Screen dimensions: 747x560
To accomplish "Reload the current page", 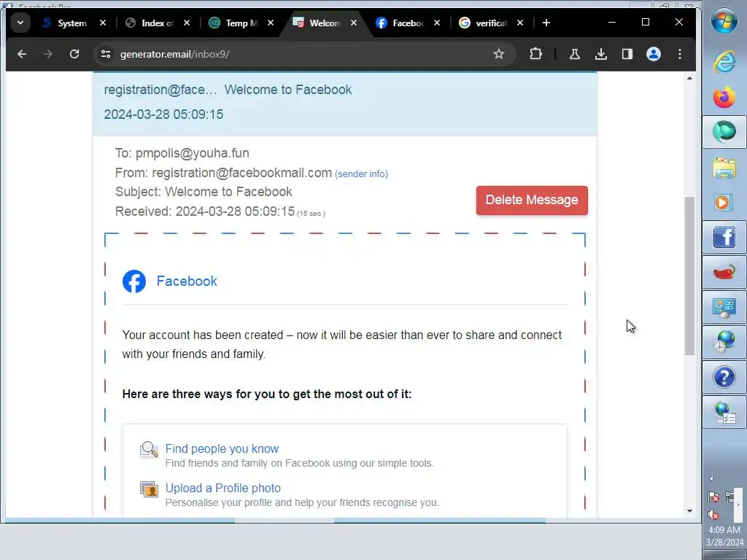I will (74, 54).
